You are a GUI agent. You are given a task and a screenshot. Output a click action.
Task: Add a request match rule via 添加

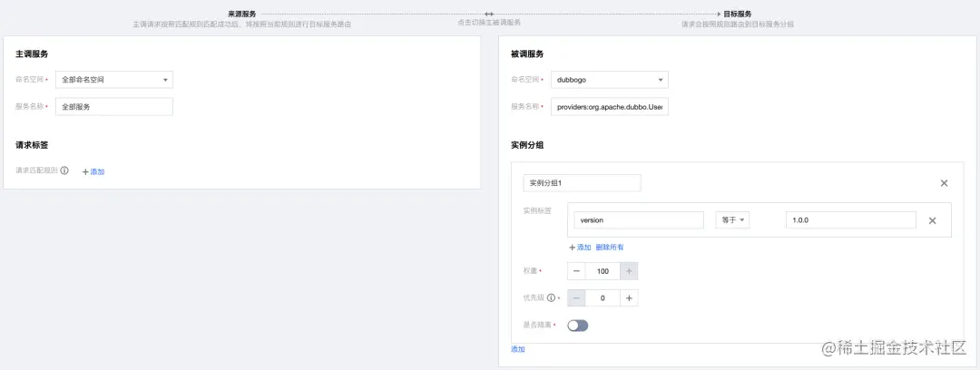[93, 171]
